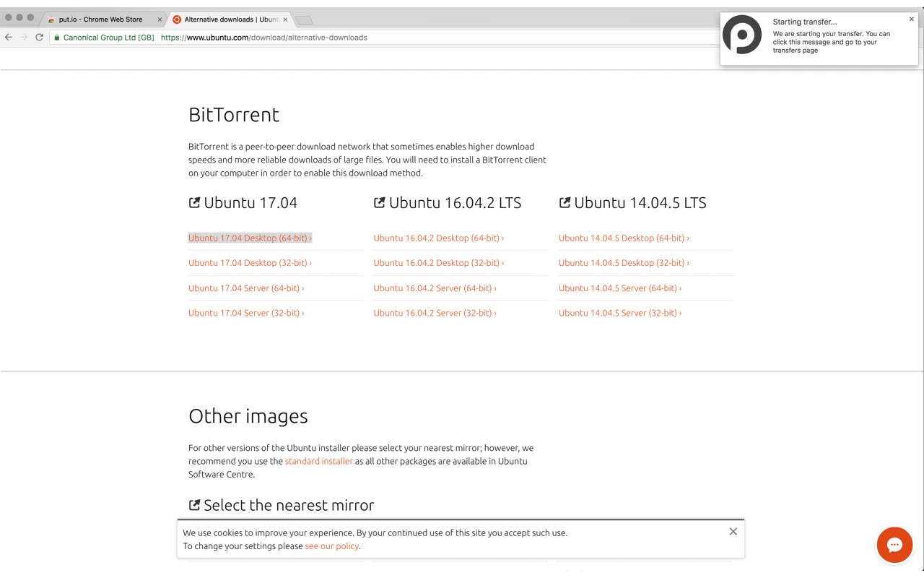
Task: Click external link icon beside Ubuntu 14.04.5 LTS
Action: pos(565,203)
